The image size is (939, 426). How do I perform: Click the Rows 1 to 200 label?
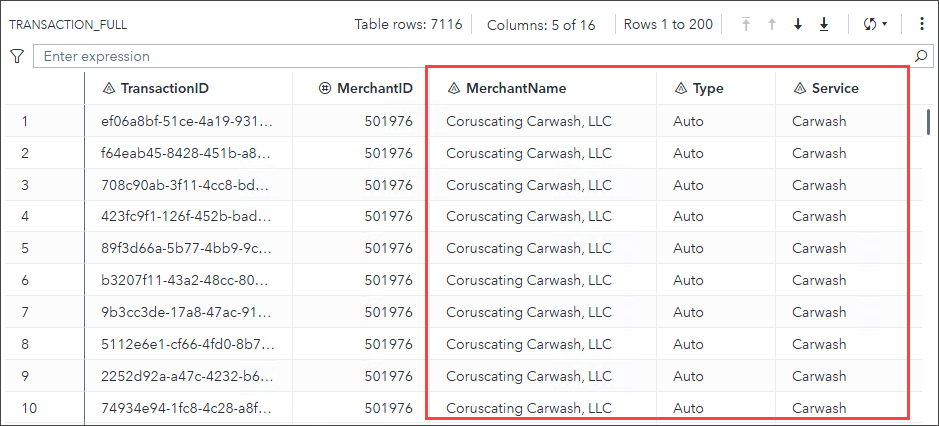[x=668, y=24]
